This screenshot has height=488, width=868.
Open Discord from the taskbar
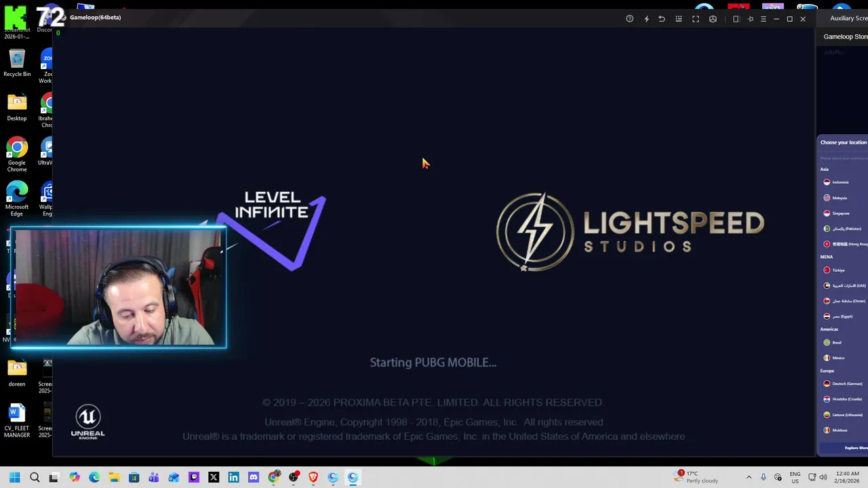click(254, 477)
